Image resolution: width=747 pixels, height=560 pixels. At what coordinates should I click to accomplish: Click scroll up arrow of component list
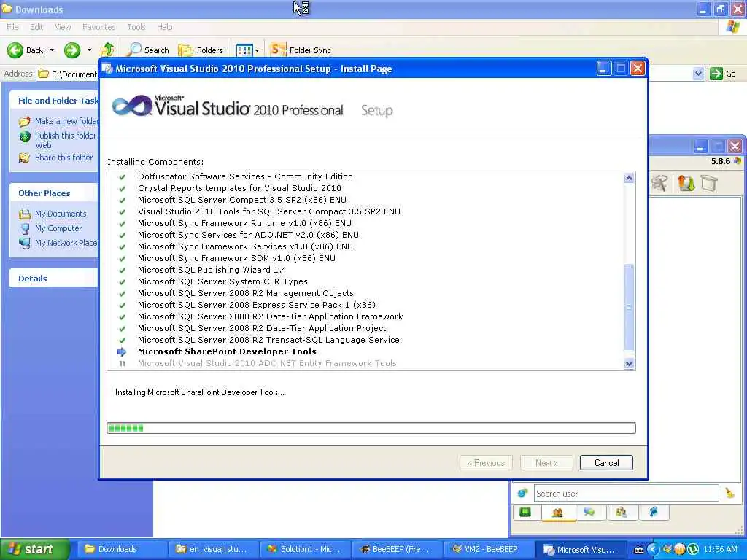[x=629, y=178]
